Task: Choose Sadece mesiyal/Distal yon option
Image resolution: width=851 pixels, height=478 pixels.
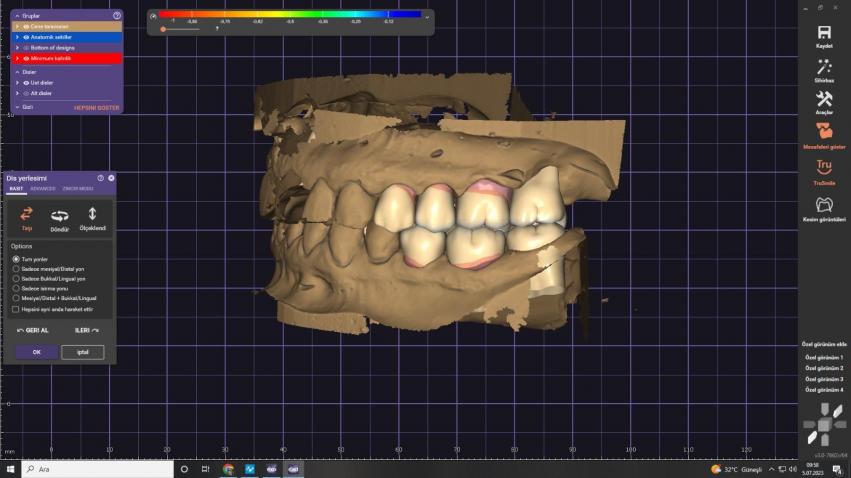Action: click(x=16, y=268)
